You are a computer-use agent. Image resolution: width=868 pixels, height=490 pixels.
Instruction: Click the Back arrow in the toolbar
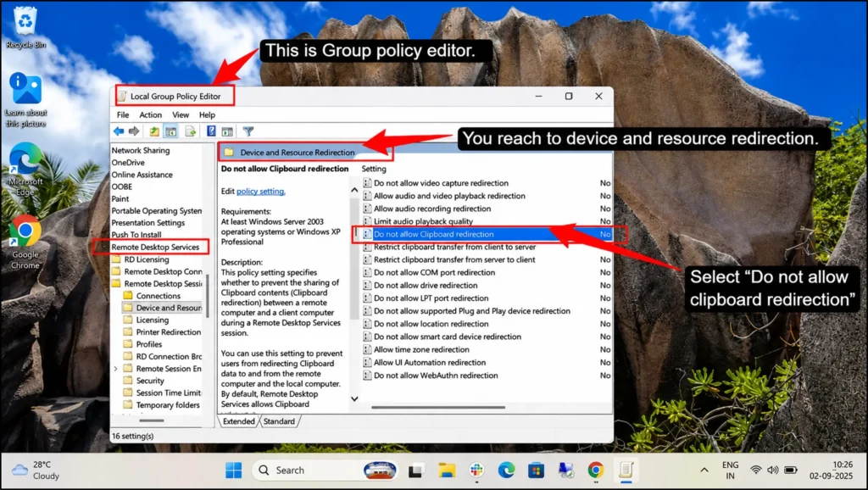[x=119, y=131]
